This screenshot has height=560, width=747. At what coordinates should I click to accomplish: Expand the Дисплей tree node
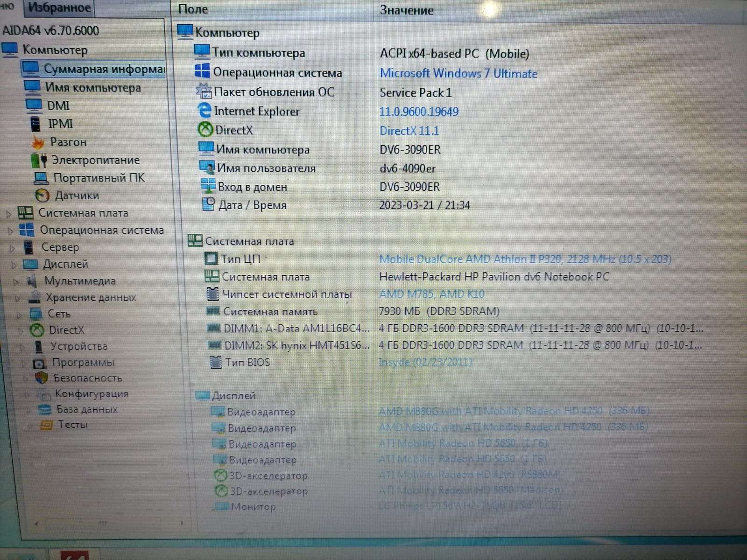14,265
